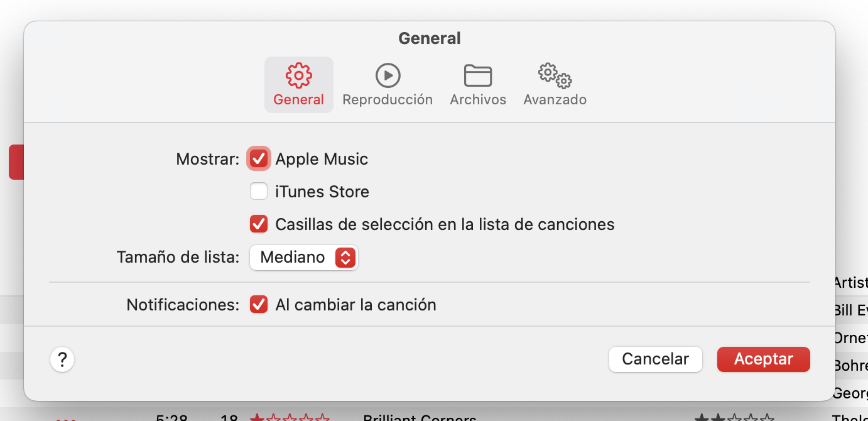This screenshot has width=868, height=421.
Task: Select the Bill Ev… artist row
Action: pyautogui.click(x=850, y=310)
